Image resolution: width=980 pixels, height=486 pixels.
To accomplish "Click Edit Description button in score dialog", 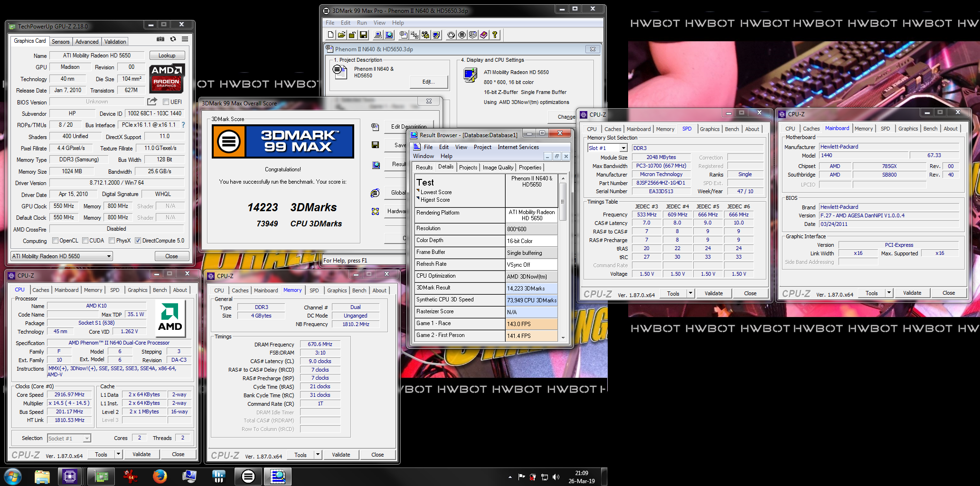I will click(x=409, y=126).
